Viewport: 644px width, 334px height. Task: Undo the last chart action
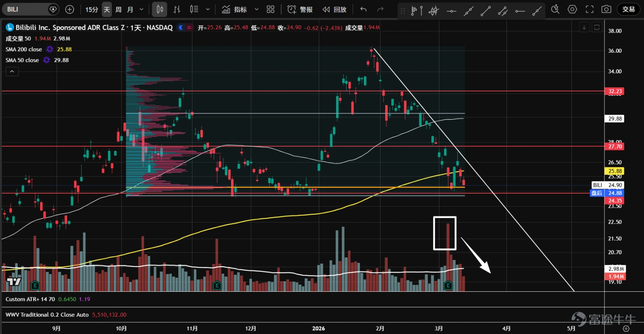tap(363, 9)
